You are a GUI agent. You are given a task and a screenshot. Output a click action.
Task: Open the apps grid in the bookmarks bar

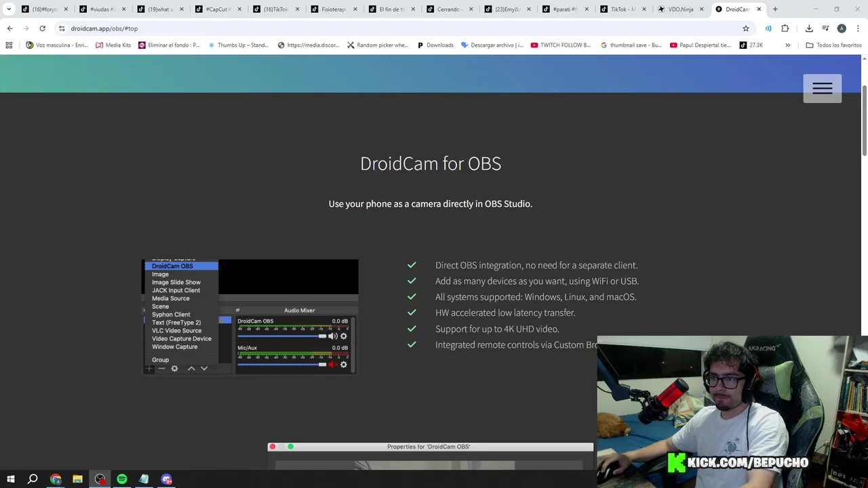pos(9,45)
